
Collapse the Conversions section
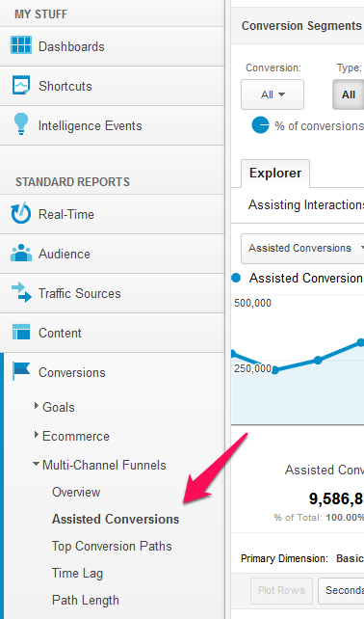[72, 372]
